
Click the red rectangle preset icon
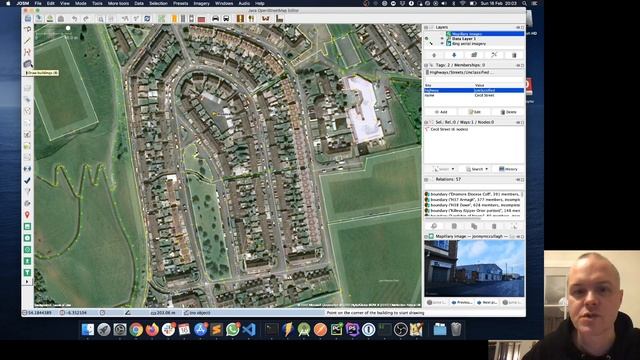click(201, 19)
